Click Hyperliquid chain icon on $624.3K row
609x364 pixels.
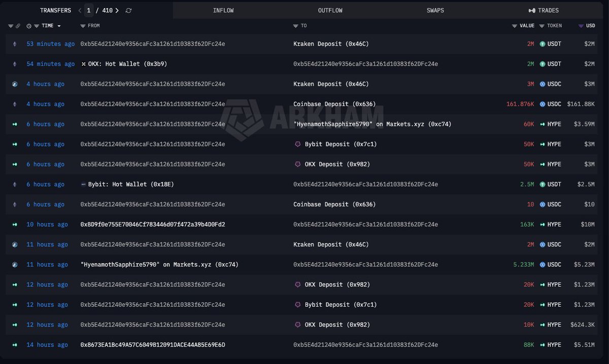coord(14,325)
